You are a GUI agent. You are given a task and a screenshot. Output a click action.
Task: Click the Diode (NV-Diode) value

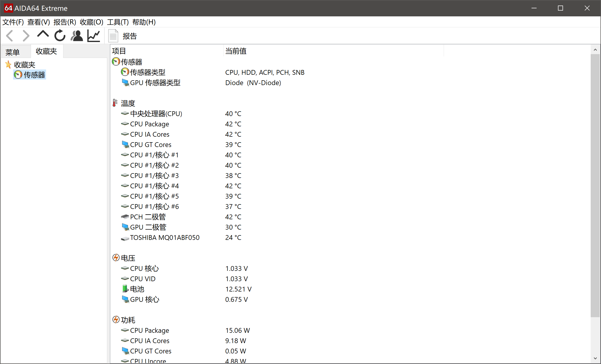click(253, 83)
